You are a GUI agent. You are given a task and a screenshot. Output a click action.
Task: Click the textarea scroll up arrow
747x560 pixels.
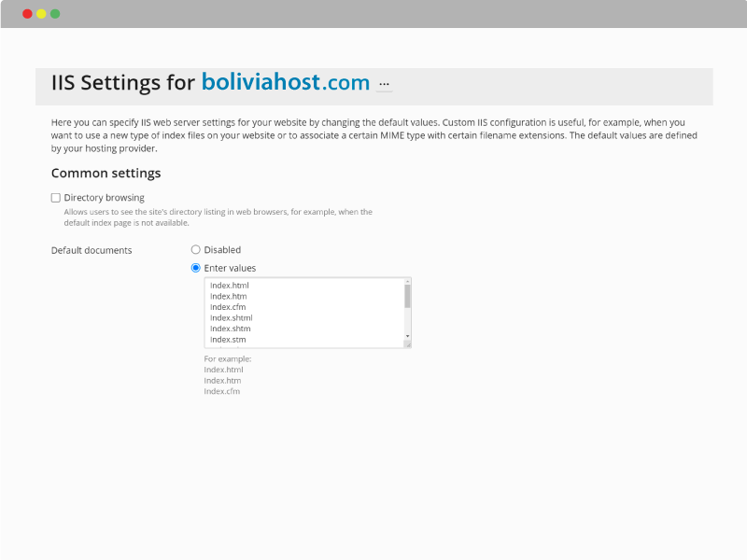click(x=407, y=282)
